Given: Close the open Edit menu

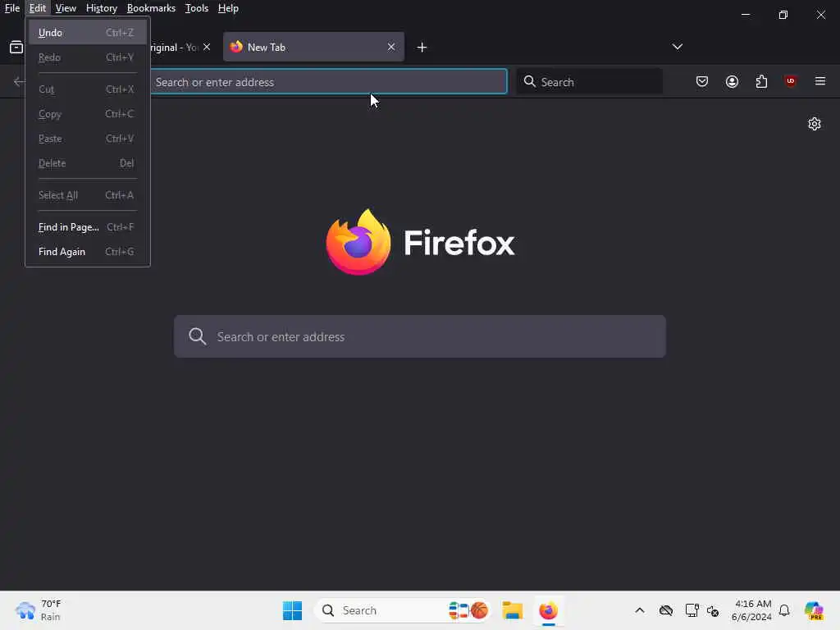Looking at the screenshot, I should pos(38,8).
